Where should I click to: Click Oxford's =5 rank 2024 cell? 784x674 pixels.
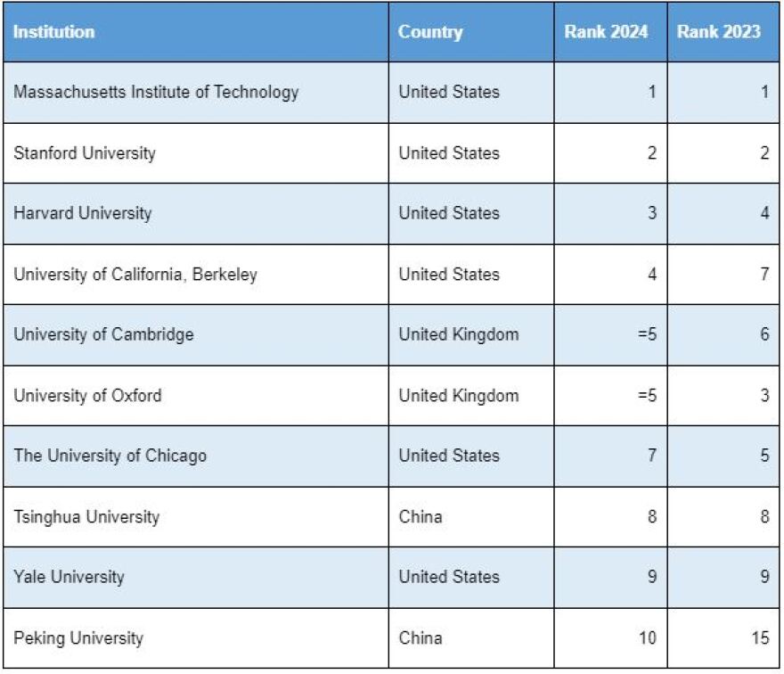[x=647, y=395]
